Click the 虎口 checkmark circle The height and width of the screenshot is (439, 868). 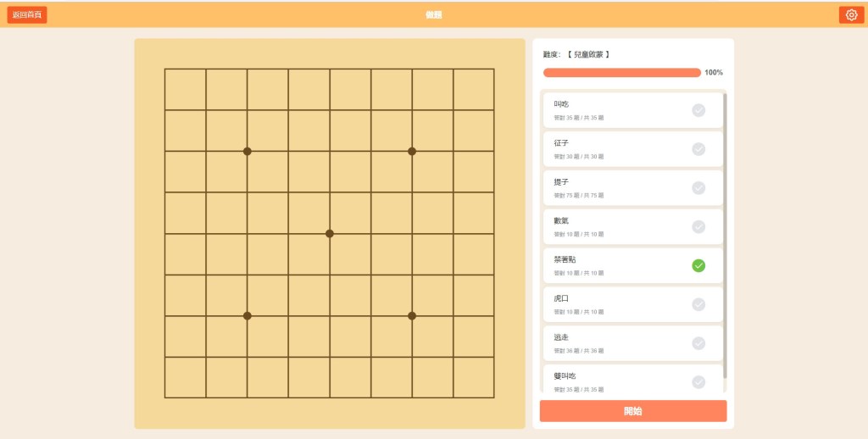(x=698, y=304)
